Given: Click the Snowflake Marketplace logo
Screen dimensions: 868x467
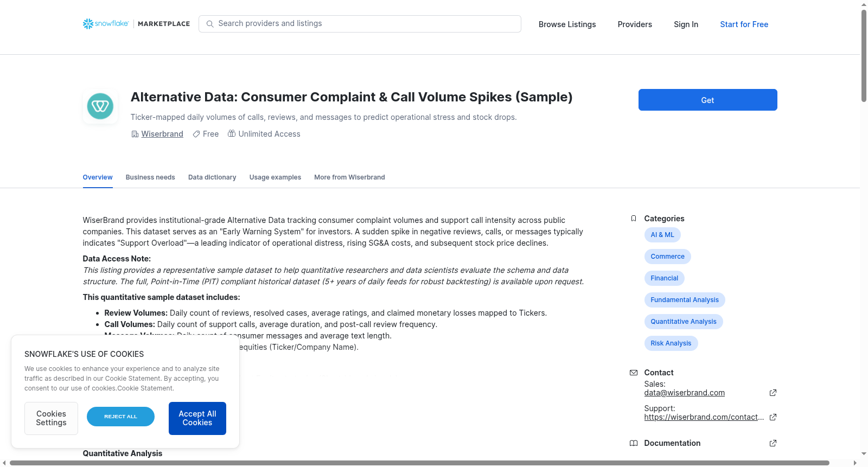Looking at the screenshot, I should (x=136, y=24).
